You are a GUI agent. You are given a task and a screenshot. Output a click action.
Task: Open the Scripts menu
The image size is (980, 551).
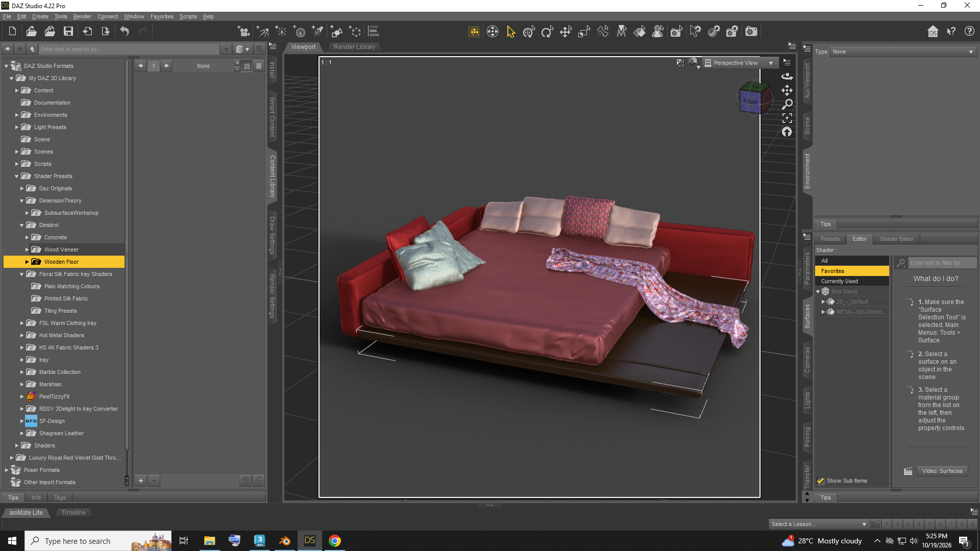(188, 16)
